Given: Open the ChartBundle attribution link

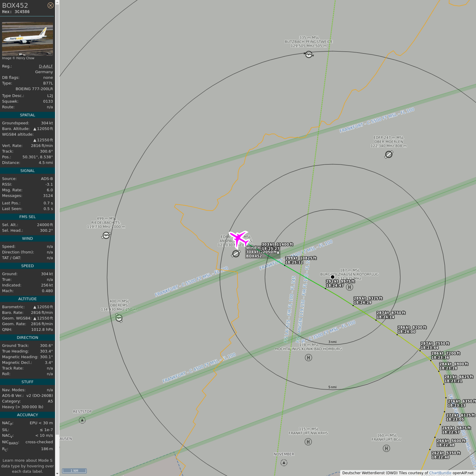Looking at the screenshot, I should [440, 473].
